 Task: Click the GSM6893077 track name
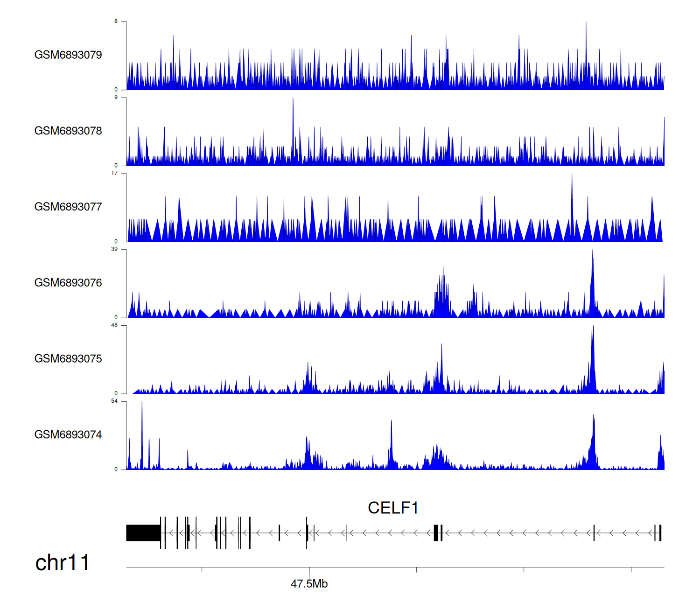(68, 207)
